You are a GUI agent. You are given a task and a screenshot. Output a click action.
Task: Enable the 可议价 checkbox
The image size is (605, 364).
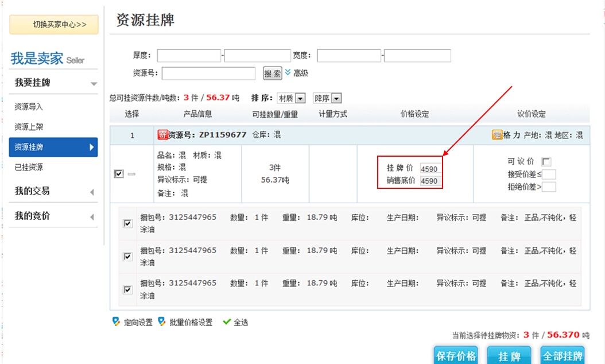click(546, 162)
